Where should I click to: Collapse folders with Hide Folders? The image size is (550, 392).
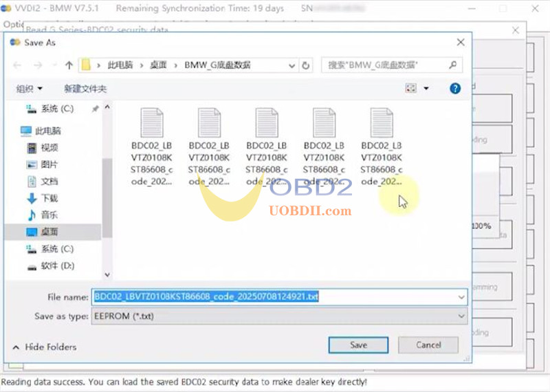point(45,347)
